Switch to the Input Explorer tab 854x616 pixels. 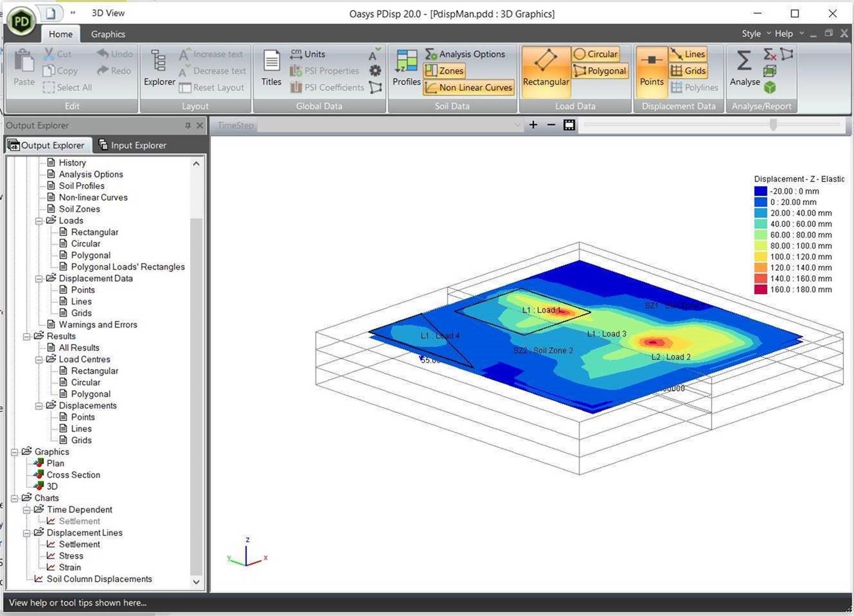tap(138, 145)
